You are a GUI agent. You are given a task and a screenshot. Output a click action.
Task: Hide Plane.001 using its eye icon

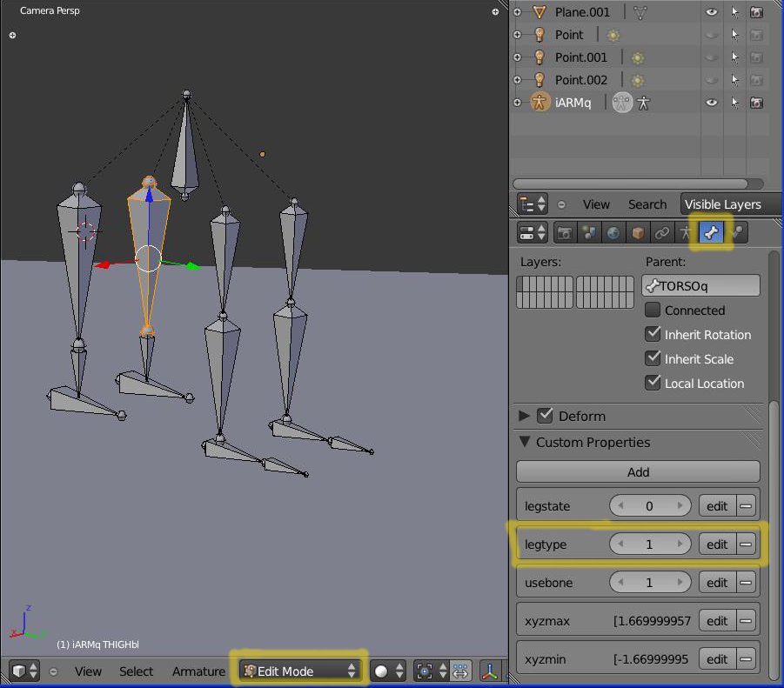click(712, 12)
